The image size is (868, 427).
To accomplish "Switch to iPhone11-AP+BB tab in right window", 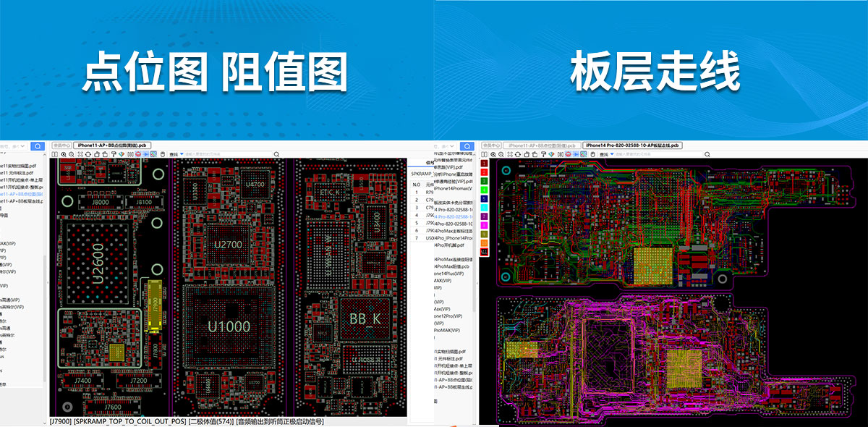I will (542, 145).
